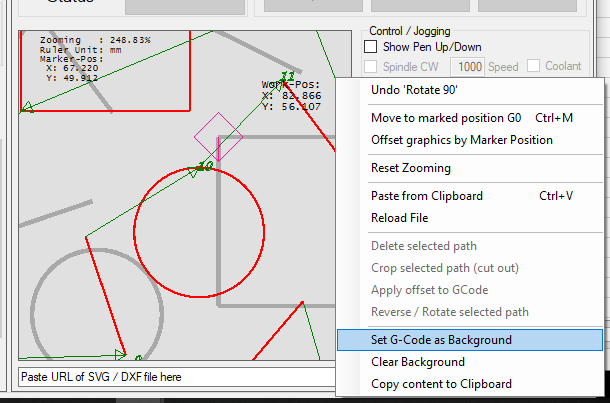610x403 pixels.
Task: Click the Paste URL of SVG / DXF field
Action: pos(170,377)
